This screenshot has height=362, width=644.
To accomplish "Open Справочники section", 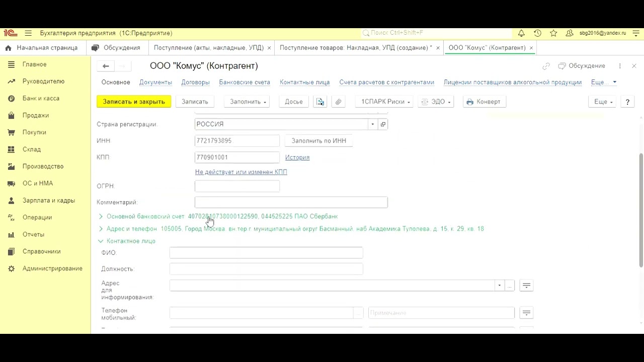I will pos(41,251).
